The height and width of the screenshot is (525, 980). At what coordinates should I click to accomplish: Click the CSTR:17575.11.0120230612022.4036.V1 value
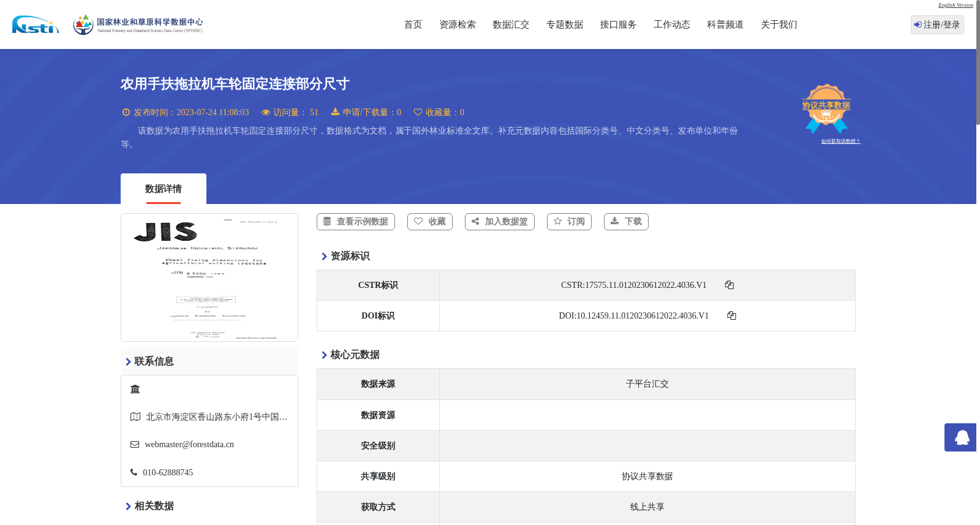[x=634, y=285]
